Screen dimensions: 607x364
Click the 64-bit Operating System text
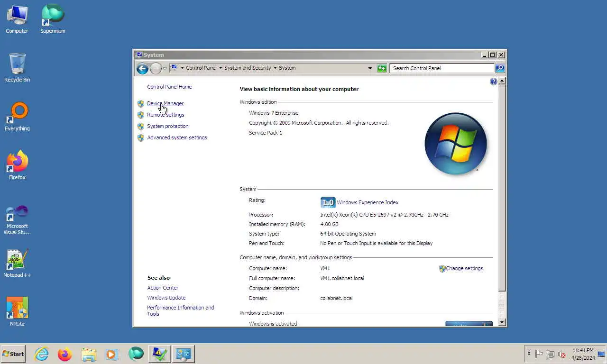348,234
